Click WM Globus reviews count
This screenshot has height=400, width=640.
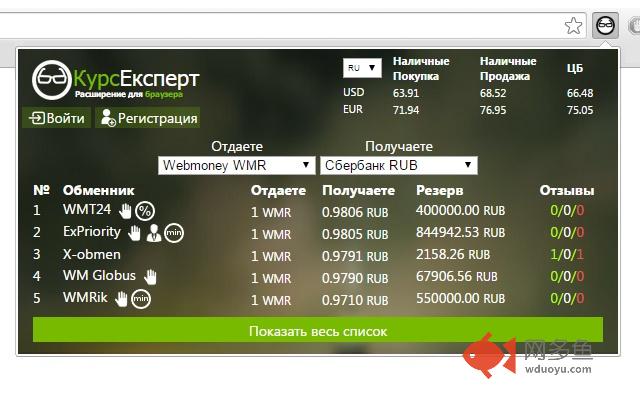(567, 276)
